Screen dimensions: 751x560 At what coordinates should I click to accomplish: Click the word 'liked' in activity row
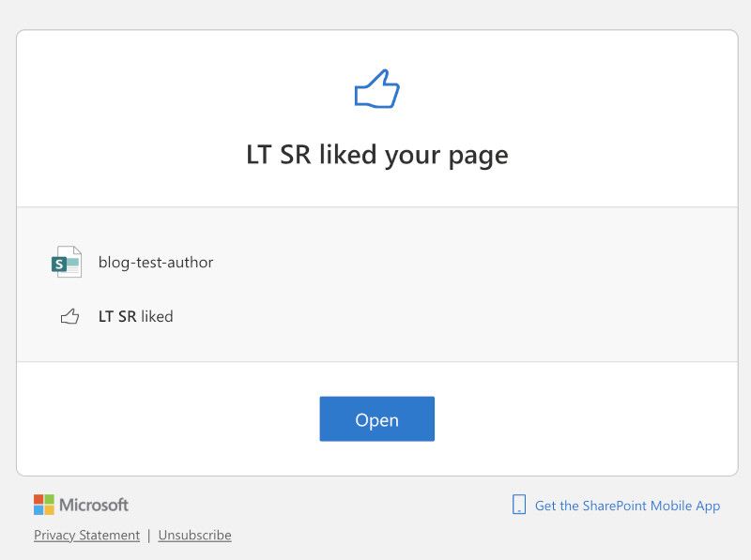tap(157, 316)
